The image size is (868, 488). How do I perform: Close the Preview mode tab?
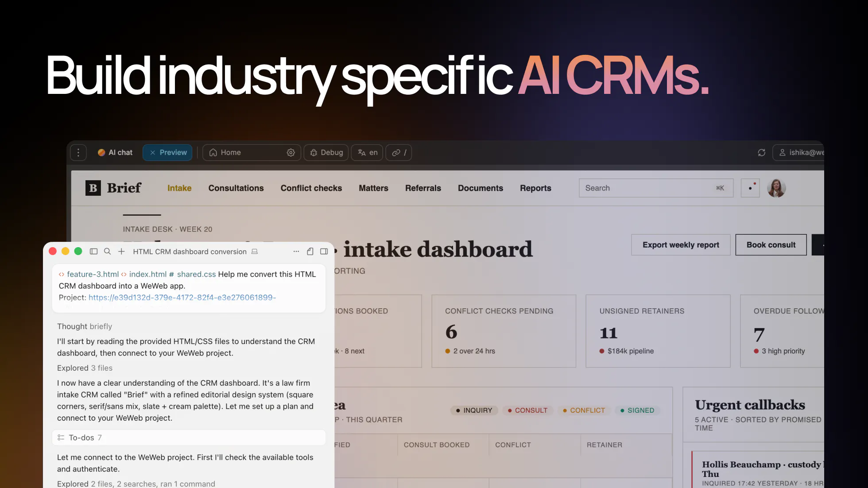(x=152, y=152)
